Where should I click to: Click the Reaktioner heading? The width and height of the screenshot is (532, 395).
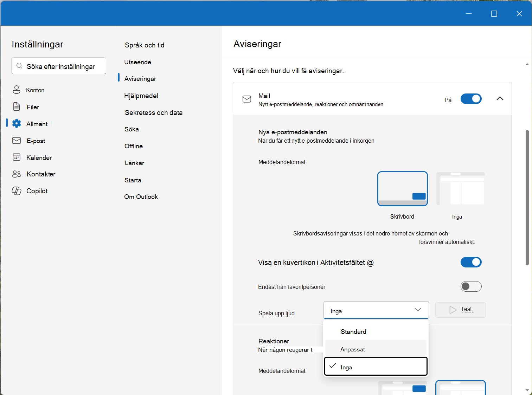pos(274,341)
